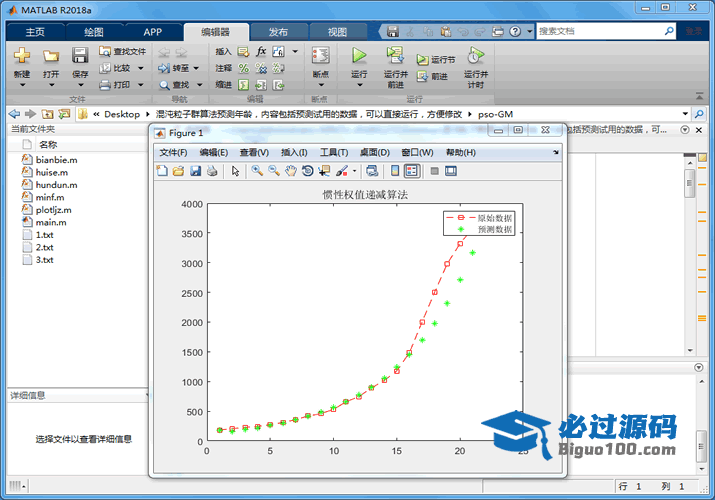Screen dimensions: 715x500
Task: Open 文件(F) menu in Figure 1
Action: click(173, 152)
